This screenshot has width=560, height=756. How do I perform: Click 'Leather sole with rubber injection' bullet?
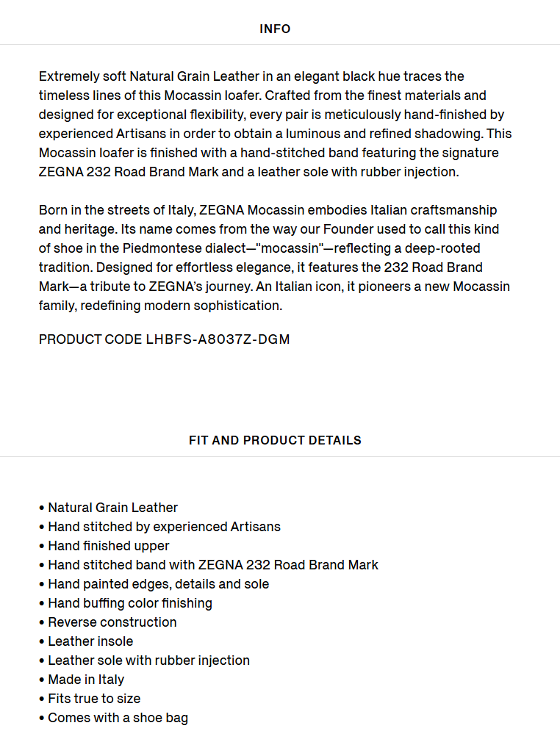pyautogui.click(x=144, y=660)
